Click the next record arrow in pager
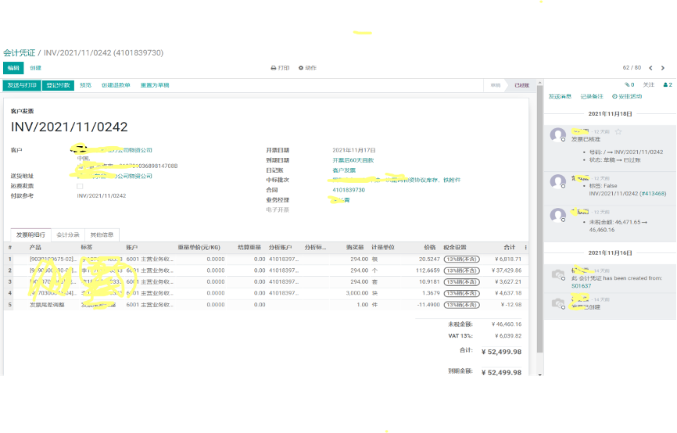The height and width of the screenshot is (433, 677). [663, 68]
